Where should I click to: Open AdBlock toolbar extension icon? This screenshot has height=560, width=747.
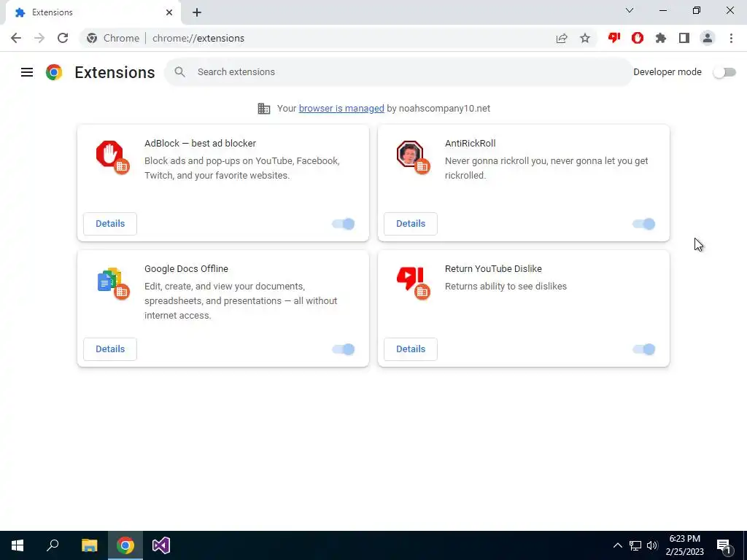pos(638,38)
